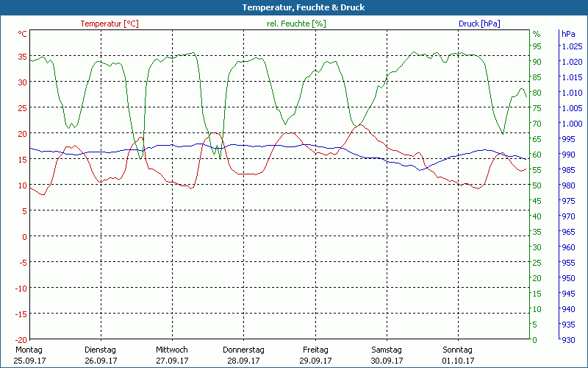Click the 35 tick on temperature axis
This screenshot has height=368, width=588.
pos(23,56)
